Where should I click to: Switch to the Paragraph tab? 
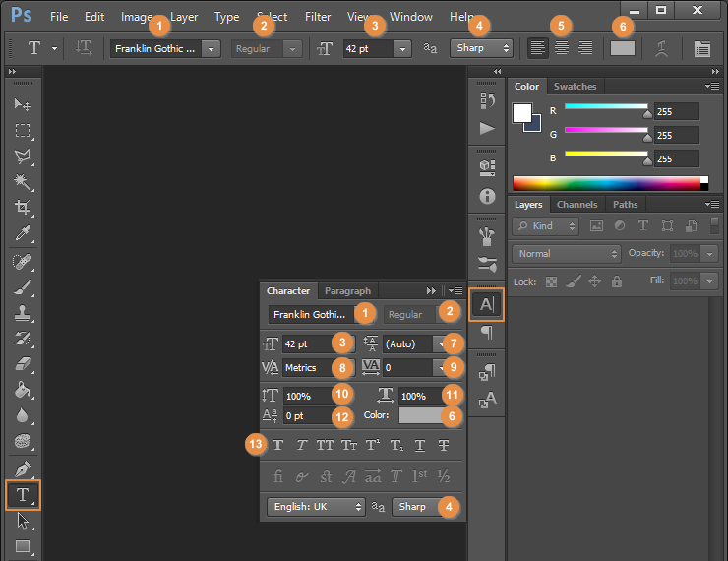pyautogui.click(x=347, y=291)
